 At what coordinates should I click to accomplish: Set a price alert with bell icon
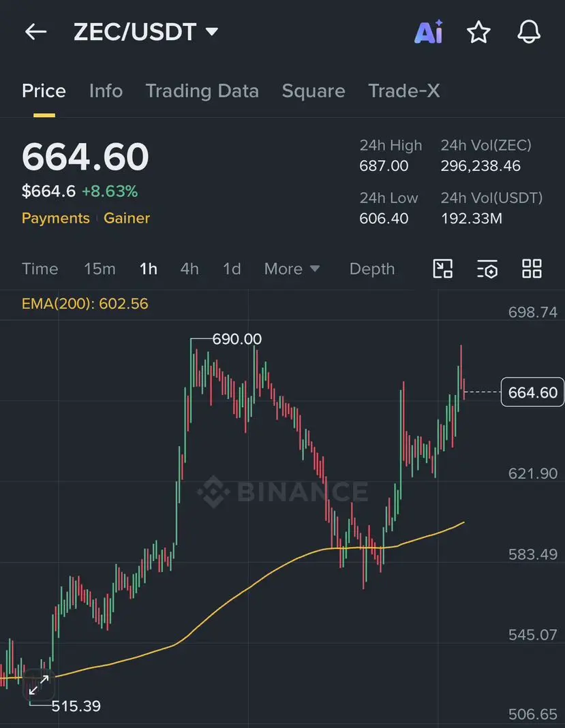coord(530,32)
